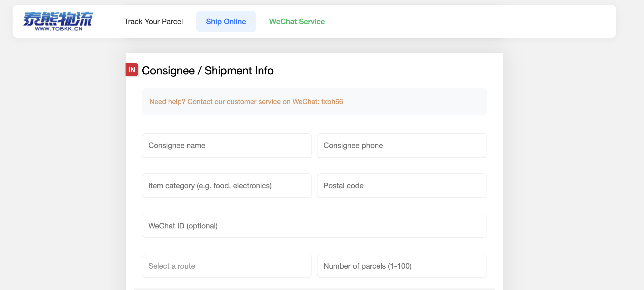Click the Postal code field

coord(402,185)
